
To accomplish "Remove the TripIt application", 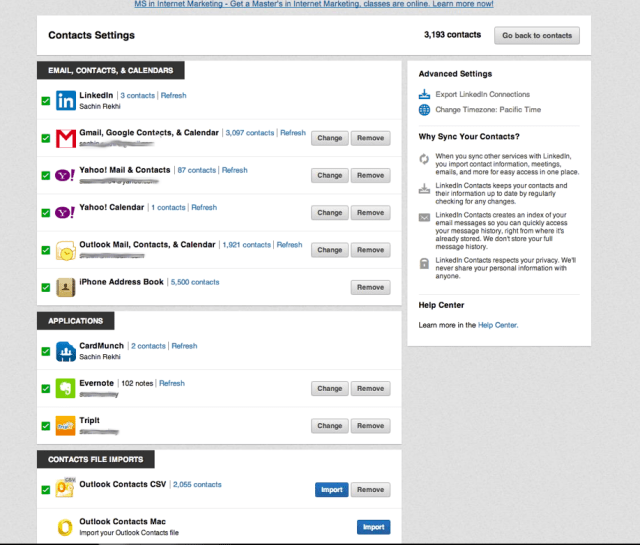I will (370, 426).
